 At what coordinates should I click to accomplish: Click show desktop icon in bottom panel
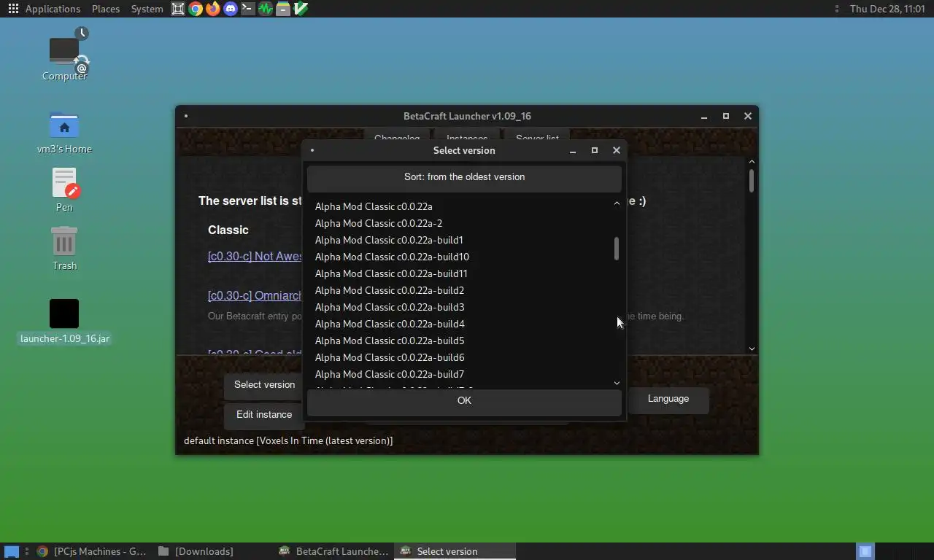(11, 551)
